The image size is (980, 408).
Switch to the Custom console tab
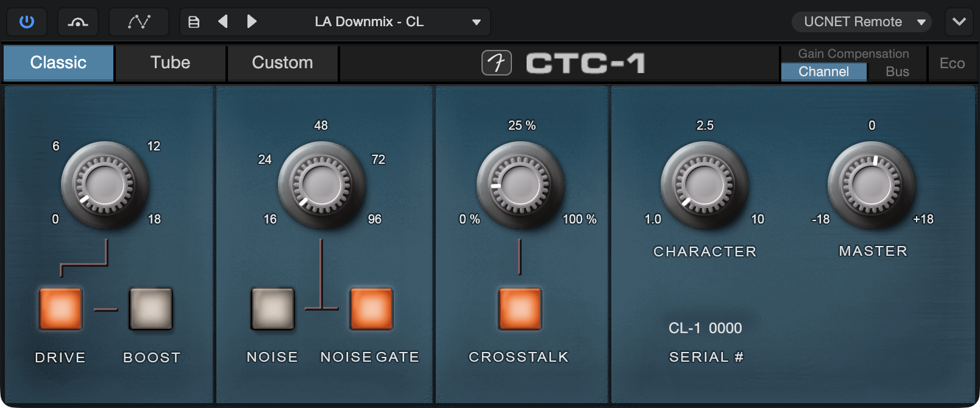[x=283, y=63]
